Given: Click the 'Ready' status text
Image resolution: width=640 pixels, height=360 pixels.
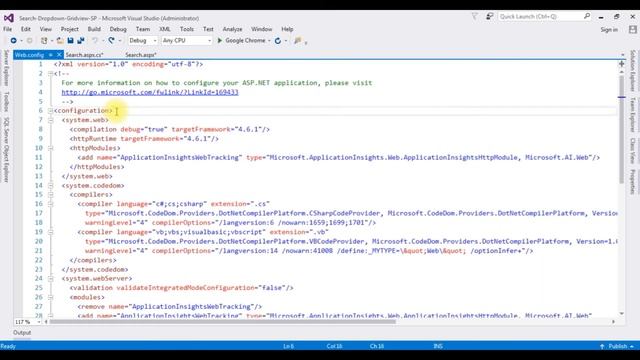Looking at the screenshot, I should (x=8, y=346).
